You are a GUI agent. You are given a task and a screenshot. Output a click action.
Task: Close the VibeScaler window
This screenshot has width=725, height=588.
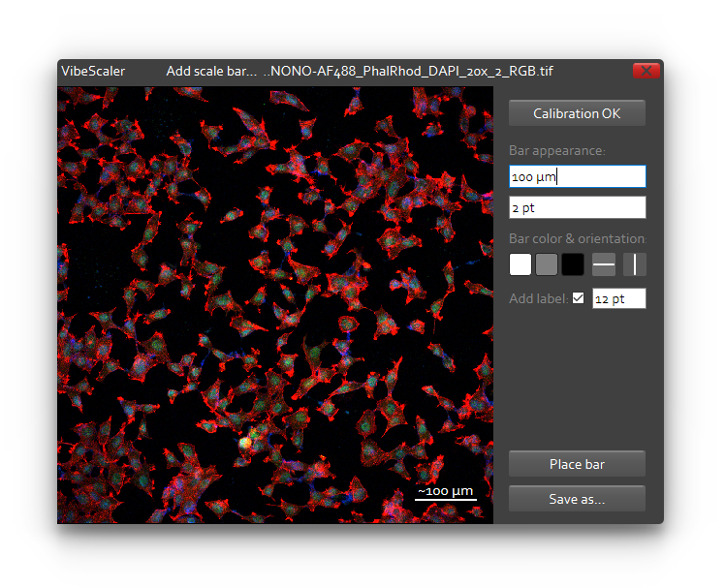point(646,71)
